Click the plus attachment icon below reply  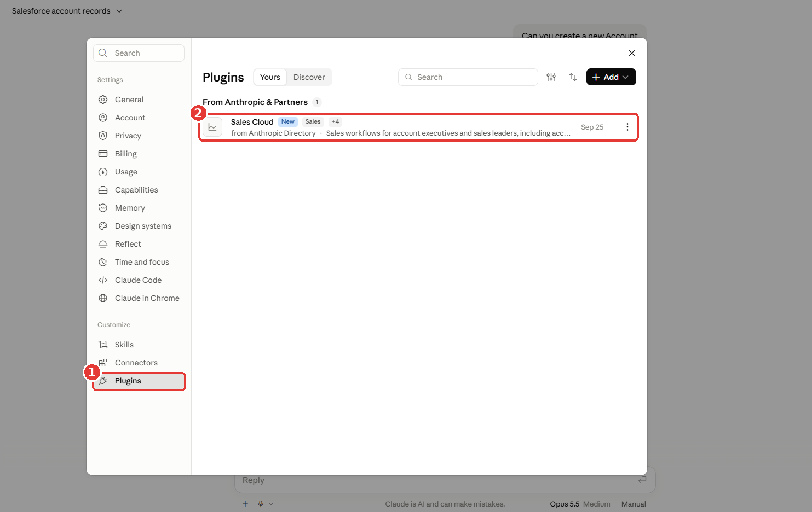pos(245,504)
